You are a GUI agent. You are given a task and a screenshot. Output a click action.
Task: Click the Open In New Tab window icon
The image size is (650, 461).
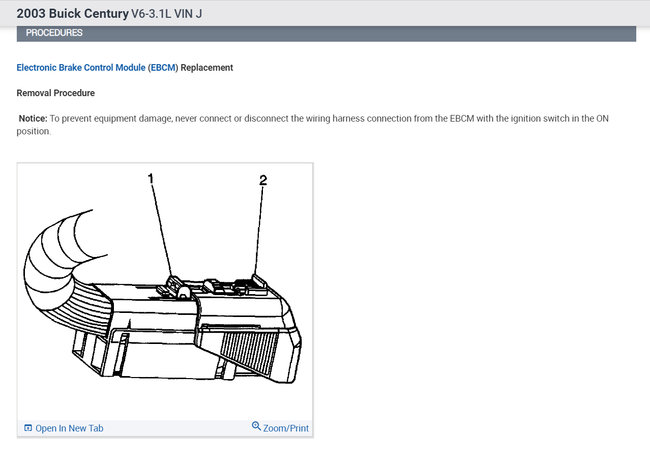point(28,428)
